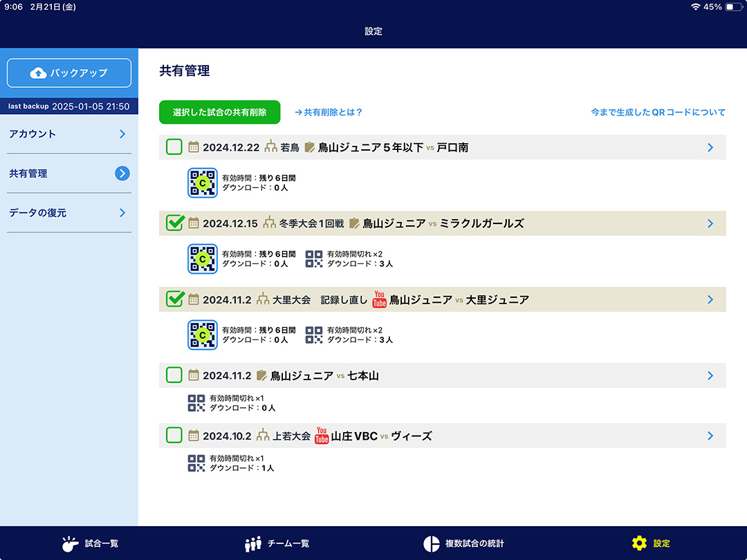Screen dimensions: 747x560
Task: Tap the YouTube icon on 上若大会 match
Action: 321,436
